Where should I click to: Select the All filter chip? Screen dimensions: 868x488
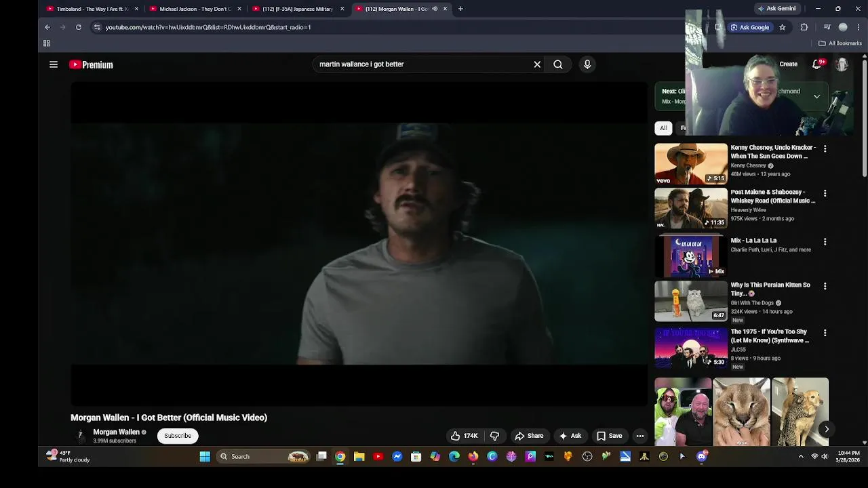click(x=663, y=128)
